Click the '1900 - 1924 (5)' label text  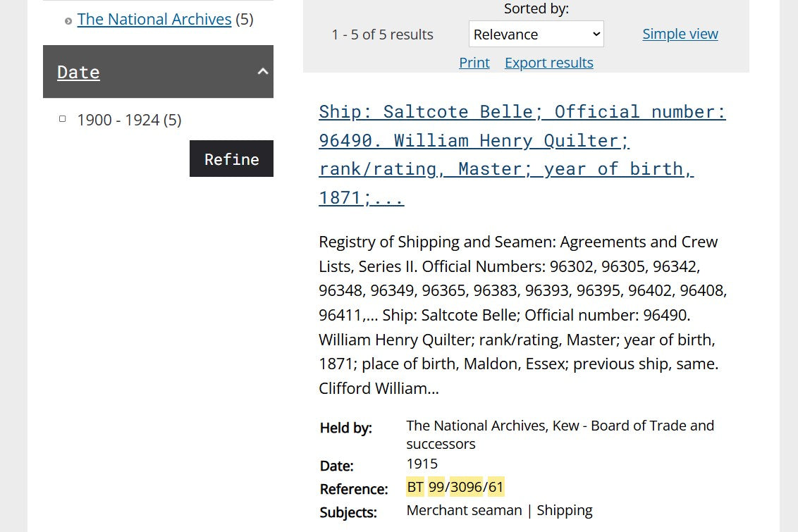coord(129,120)
